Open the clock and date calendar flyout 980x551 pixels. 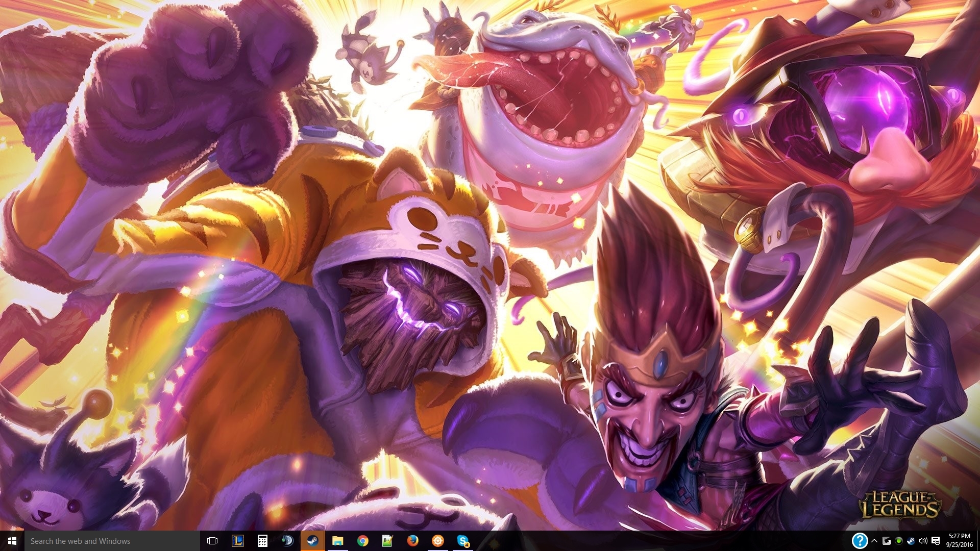959,541
